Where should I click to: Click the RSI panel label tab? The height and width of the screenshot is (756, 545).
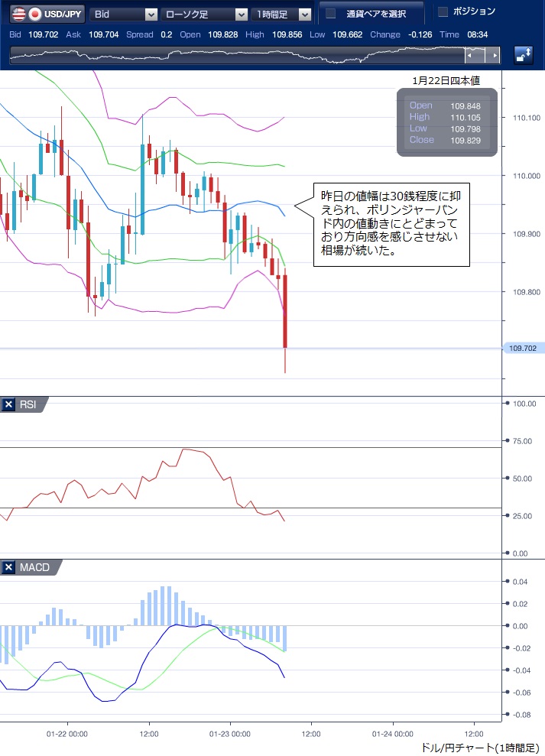pos(29,405)
